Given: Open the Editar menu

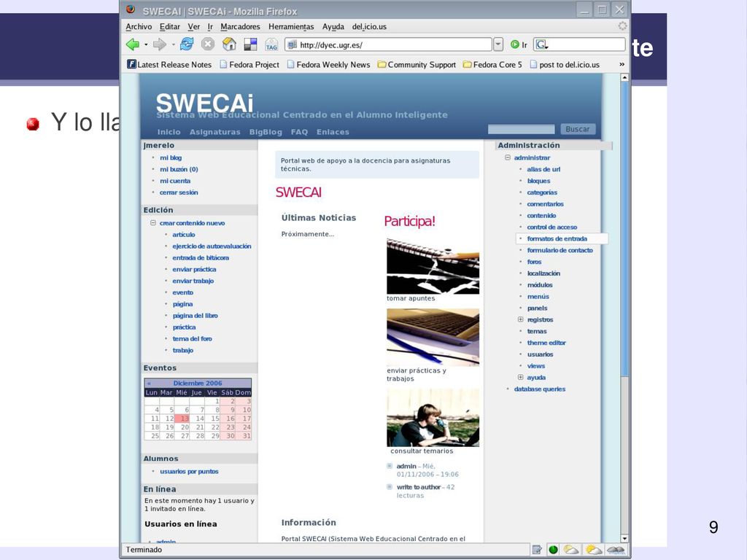Looking at the screenshot, I should [x=169, y=27].
